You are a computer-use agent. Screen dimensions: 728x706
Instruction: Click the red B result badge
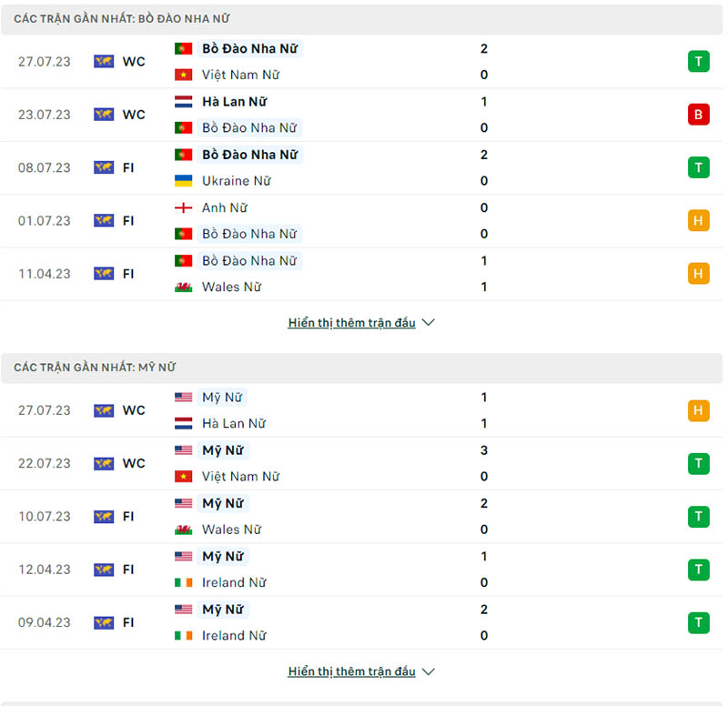tap(698, 115)
